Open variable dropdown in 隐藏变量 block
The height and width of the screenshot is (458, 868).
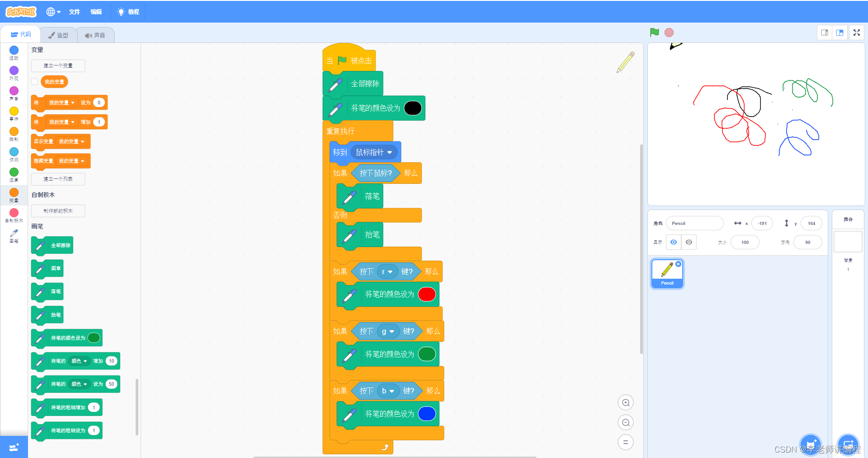click(x=71, y=161)
